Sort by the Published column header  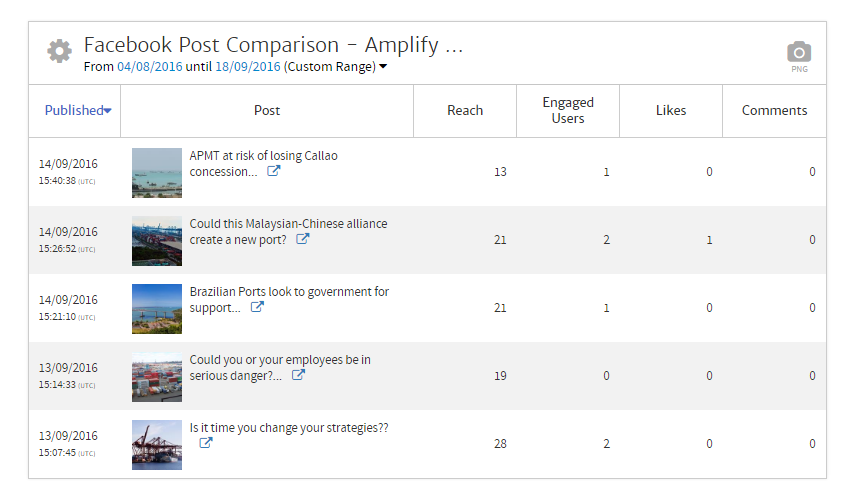(x=77, y=111)
